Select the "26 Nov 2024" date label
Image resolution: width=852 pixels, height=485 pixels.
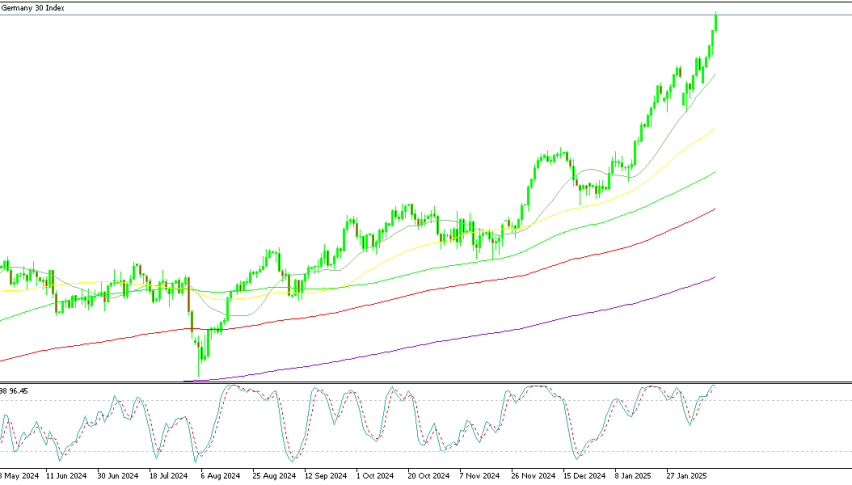[x=534, y=476]
